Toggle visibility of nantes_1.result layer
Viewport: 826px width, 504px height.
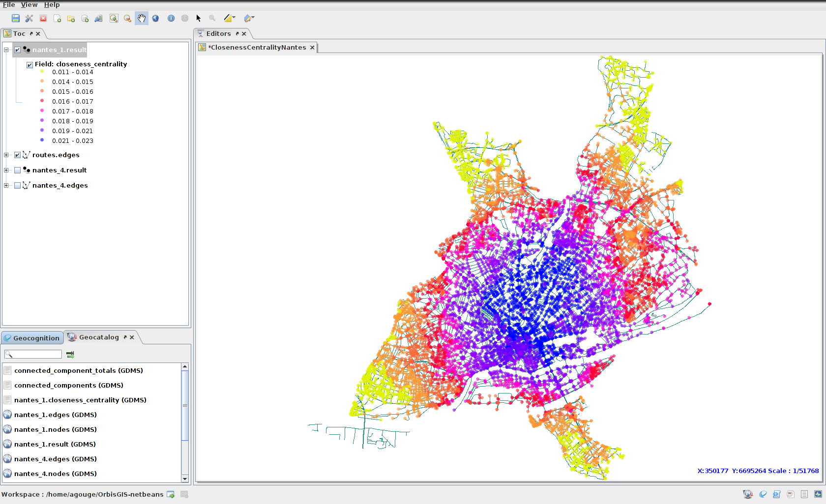(x=18, y=50)
